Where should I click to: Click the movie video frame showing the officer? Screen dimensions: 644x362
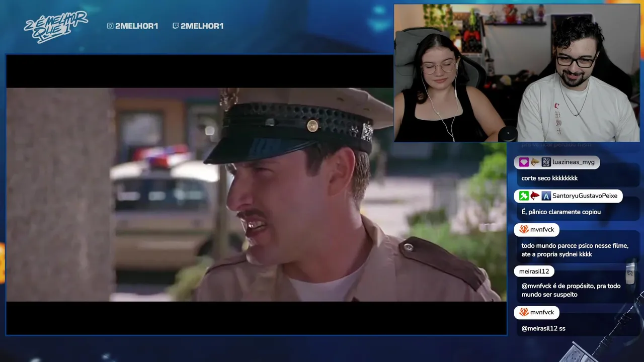click(256, 195)
